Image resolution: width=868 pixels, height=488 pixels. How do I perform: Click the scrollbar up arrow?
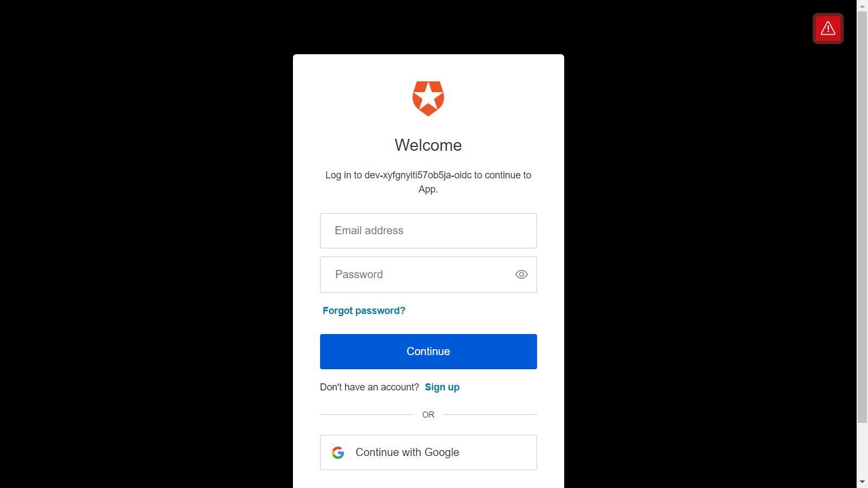click(x=862, y=6)
